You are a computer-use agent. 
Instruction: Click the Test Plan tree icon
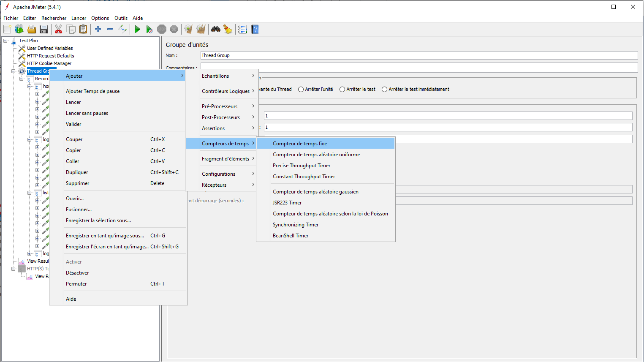coord(14,41)
